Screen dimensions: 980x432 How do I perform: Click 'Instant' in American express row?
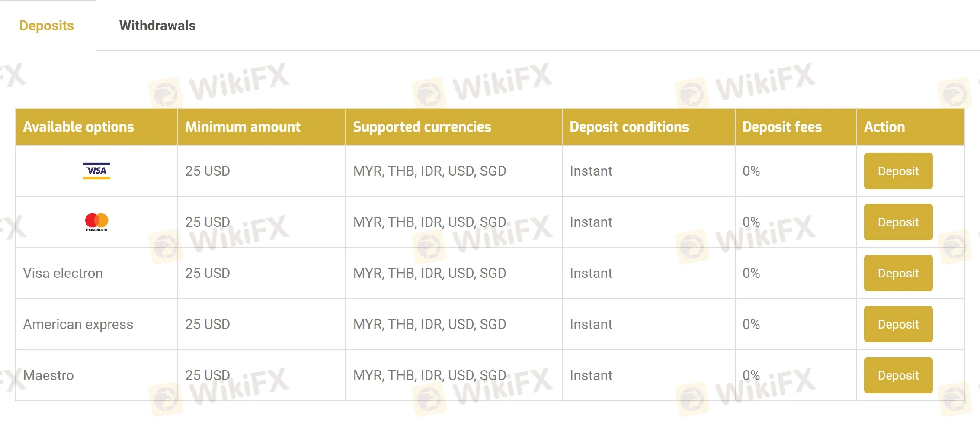click(x=591, y=324)
